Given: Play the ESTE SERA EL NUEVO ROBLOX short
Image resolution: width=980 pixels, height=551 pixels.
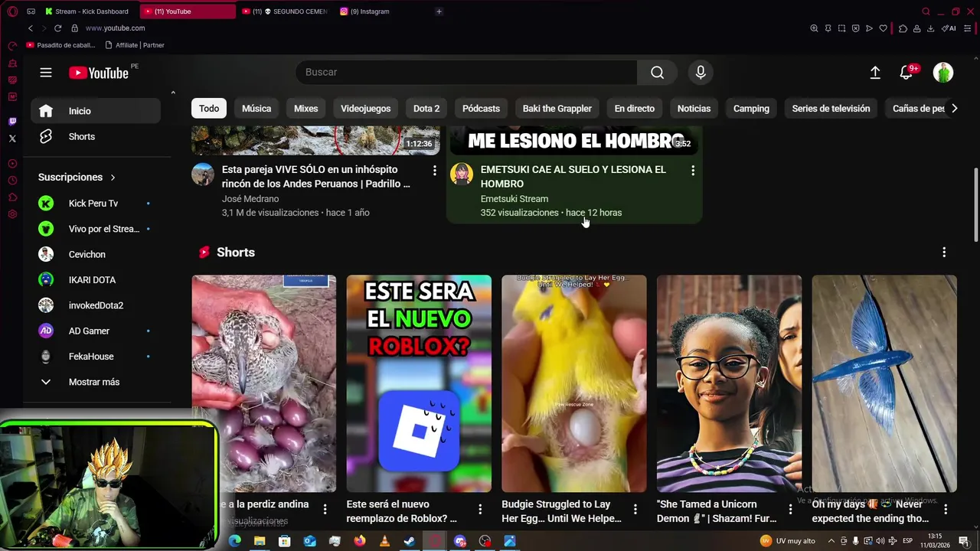Looking at the screenshot, I should (x=419, y=383).
